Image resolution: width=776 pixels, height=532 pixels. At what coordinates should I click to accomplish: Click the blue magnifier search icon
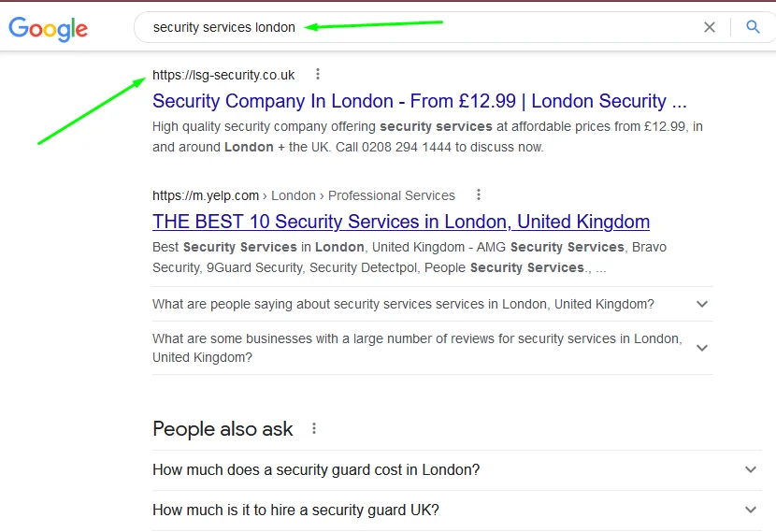pos(753,27)
